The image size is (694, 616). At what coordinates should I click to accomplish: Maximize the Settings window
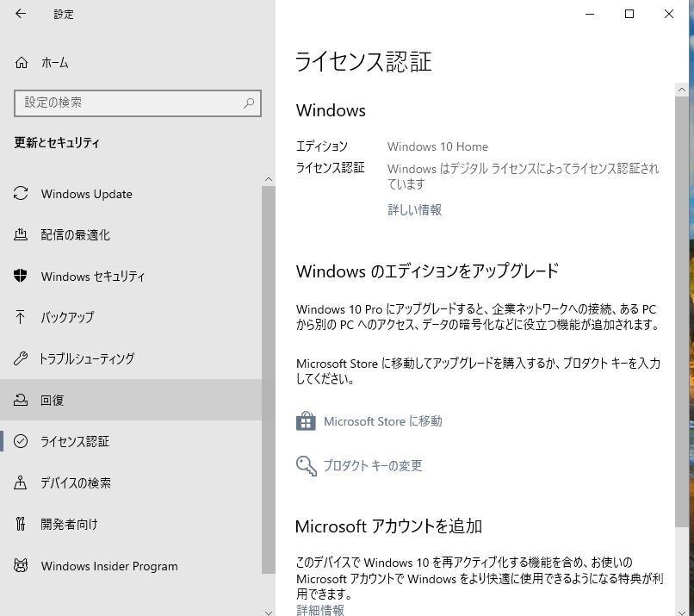point(629,14)
